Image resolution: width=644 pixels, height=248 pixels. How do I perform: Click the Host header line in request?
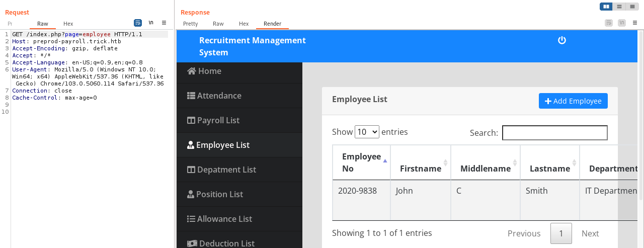coord(66,41)
